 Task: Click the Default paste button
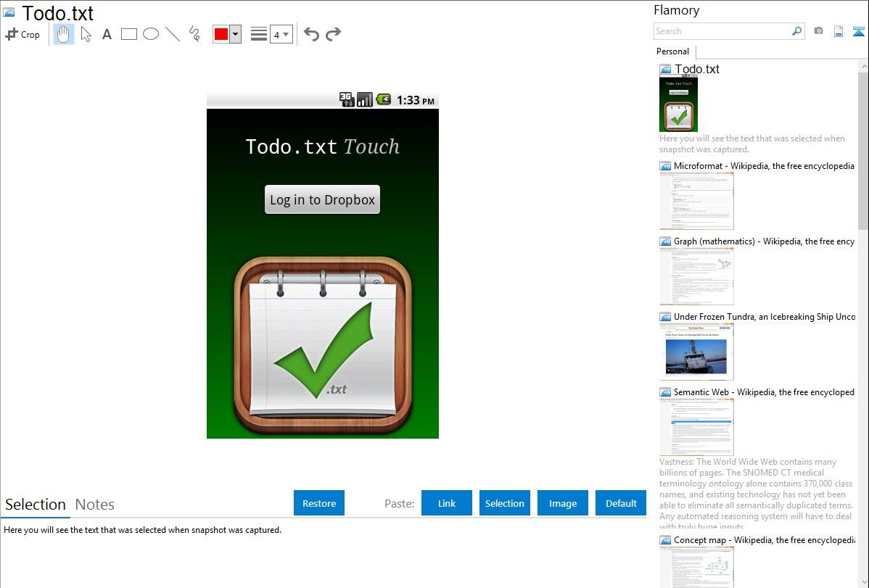tap(621, 503)
